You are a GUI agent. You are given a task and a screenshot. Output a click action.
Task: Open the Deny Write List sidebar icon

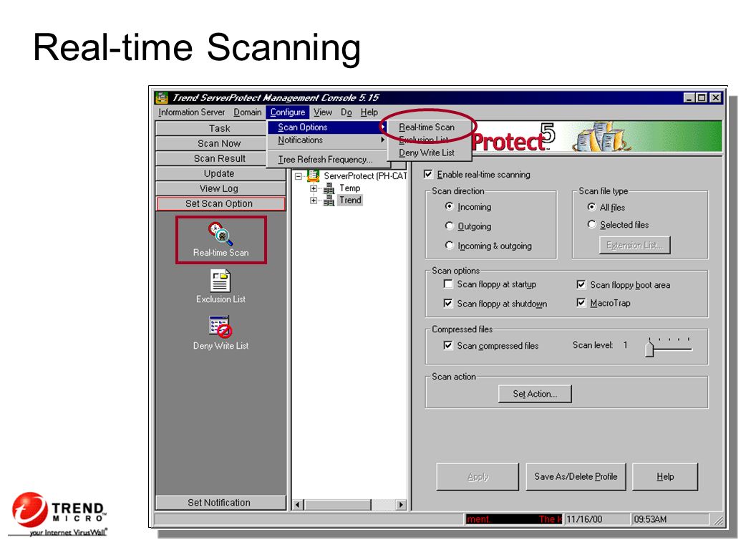point(220,333)
